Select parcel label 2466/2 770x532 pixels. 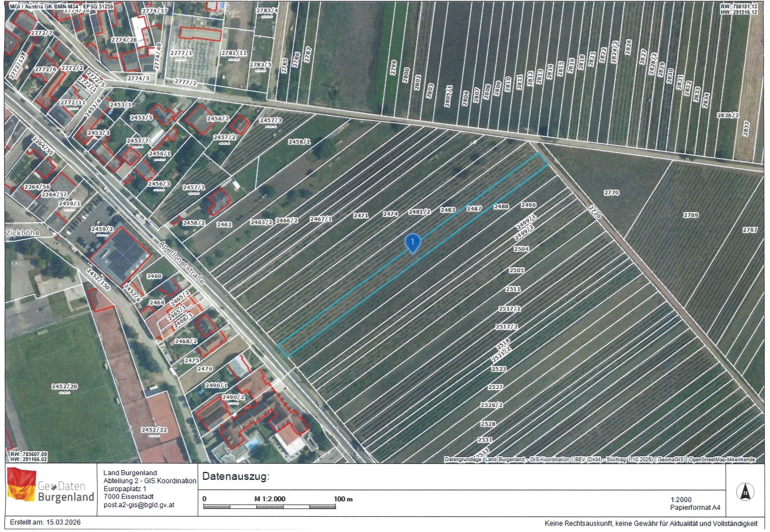[286, 220]
